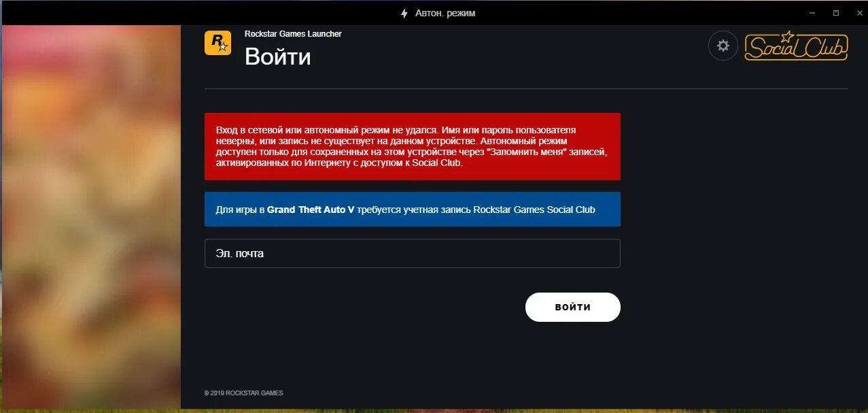Click the Social Club logo
Image resolution: width=868 pixels, height=413 pixels.
pyautogui.click(x=796, y=46)
